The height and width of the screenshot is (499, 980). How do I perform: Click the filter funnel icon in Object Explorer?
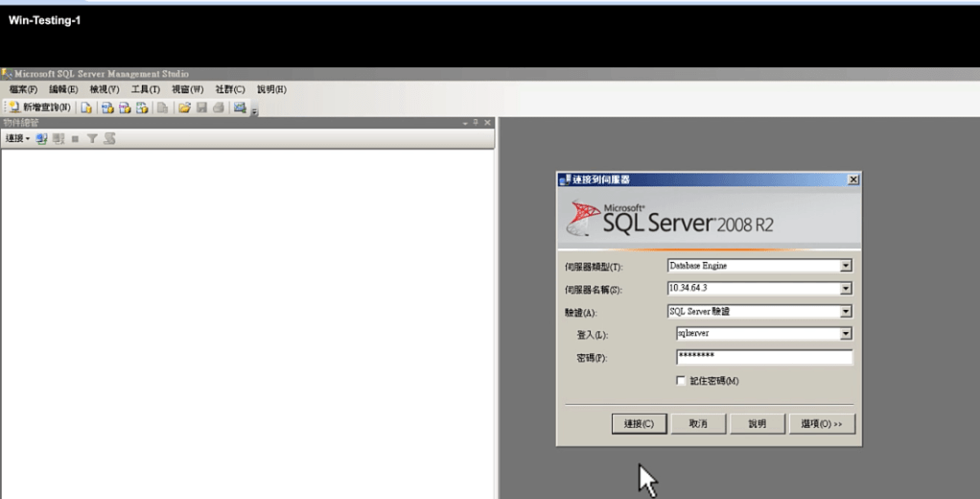coord(92,139)
